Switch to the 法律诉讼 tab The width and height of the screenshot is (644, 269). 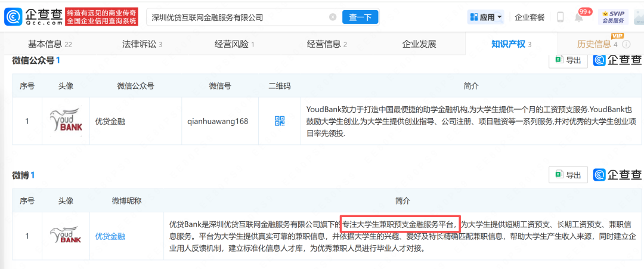[x=142, y=44]
